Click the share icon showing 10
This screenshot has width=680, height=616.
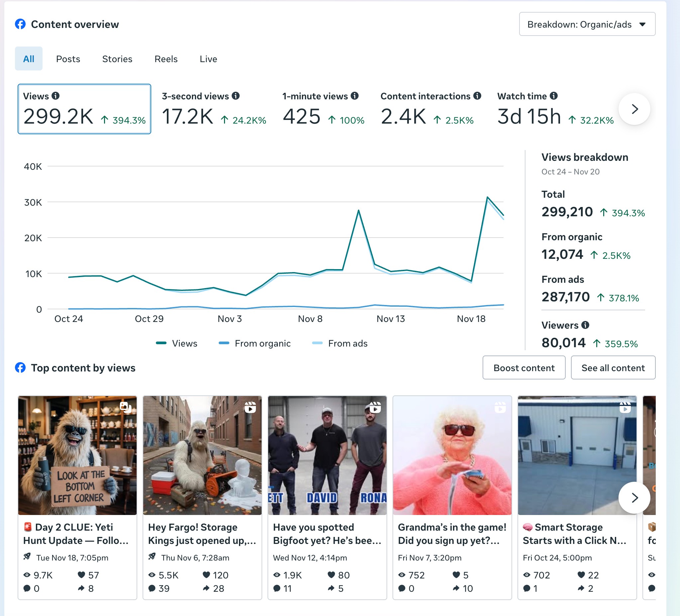tap(456, 588)
